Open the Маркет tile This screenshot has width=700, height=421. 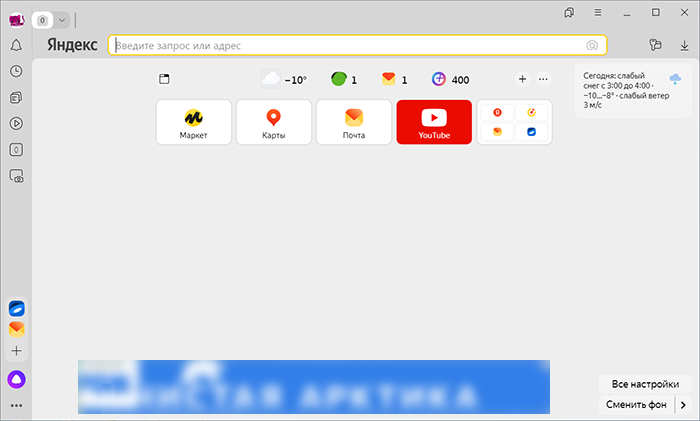193,122
